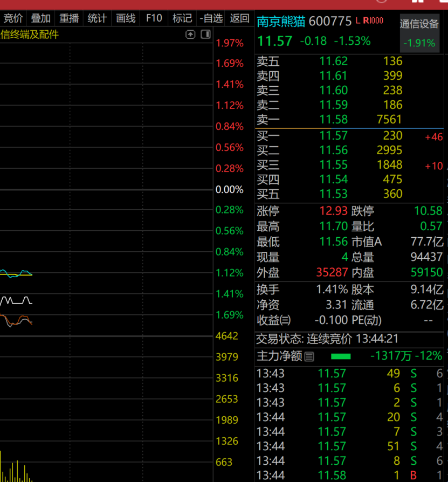The height and width of the screenshot is (482, 448).
Task: Click the 叠加 overlay button
Action: tap(40, 18)
